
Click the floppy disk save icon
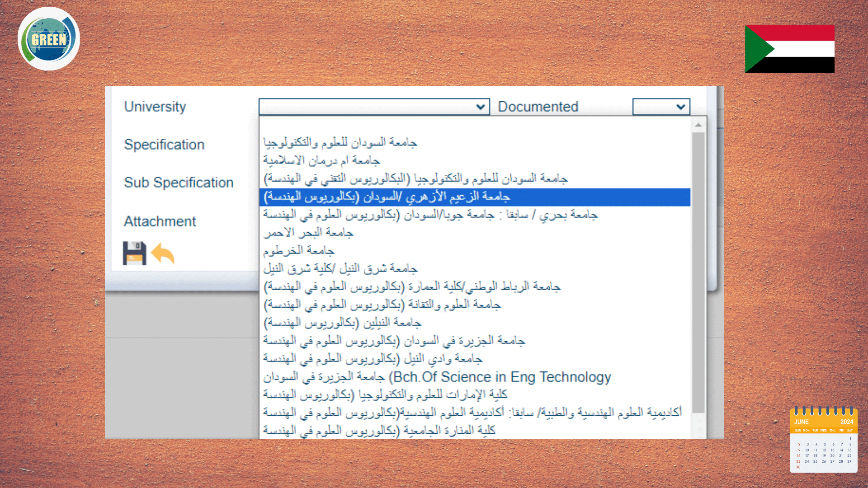[x=134, y=253]
